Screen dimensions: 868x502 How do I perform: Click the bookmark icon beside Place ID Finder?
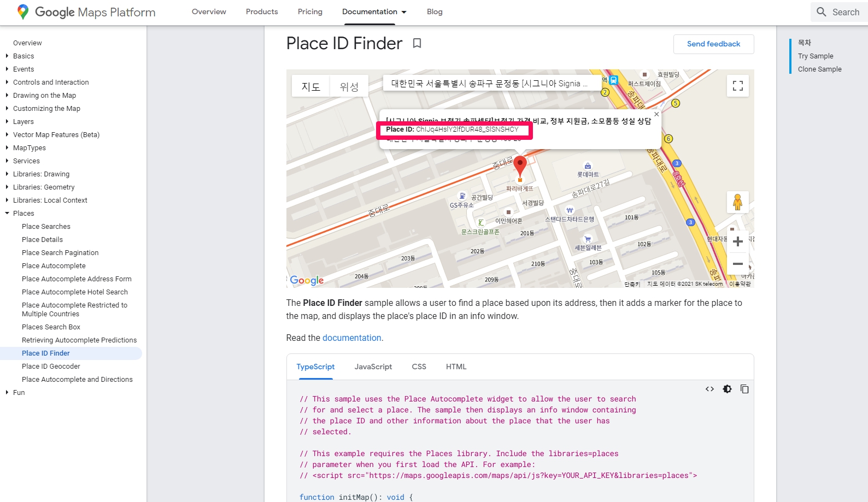click(x=417, y=43)
